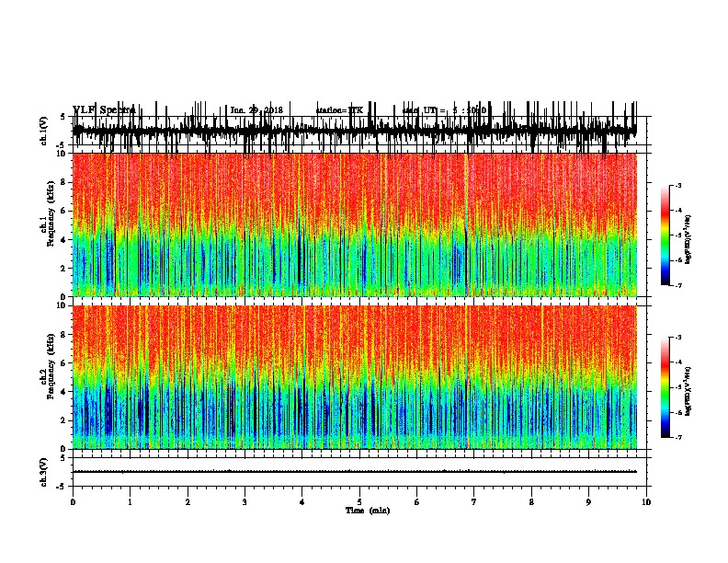Click the time tick label '10' on x-axis
Viewport: 728px width, 563px height.
coord(646,502)
